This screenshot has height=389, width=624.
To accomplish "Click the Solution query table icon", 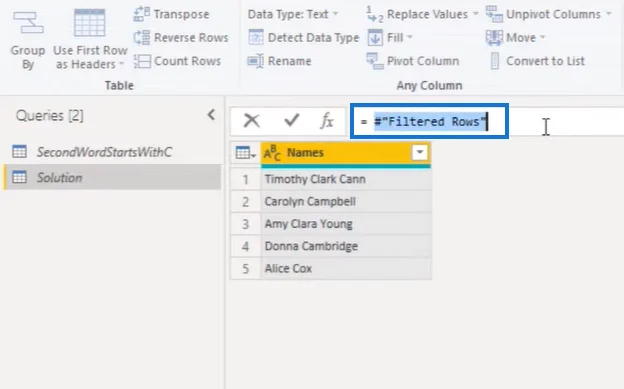I will 20,177.
